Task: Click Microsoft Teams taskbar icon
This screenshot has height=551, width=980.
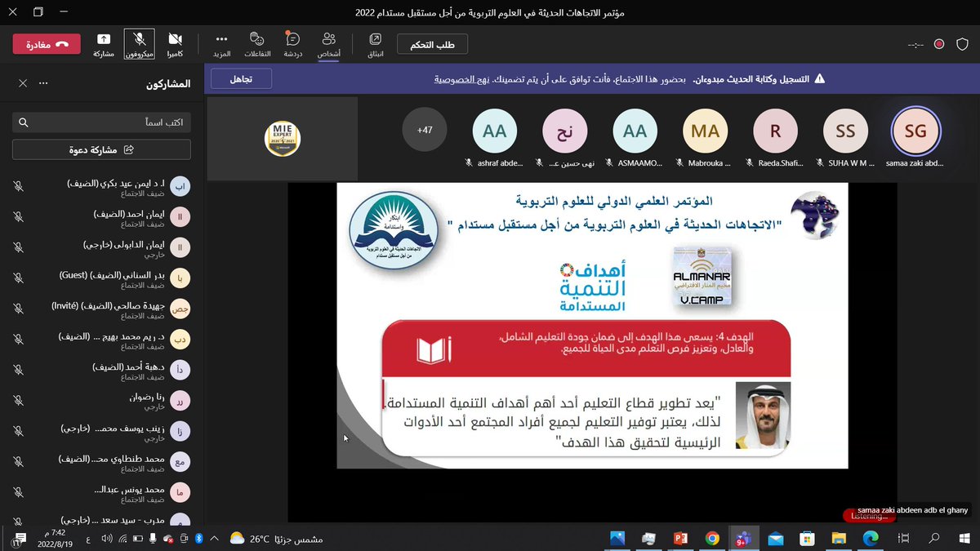Action: [x=743, y=539]
